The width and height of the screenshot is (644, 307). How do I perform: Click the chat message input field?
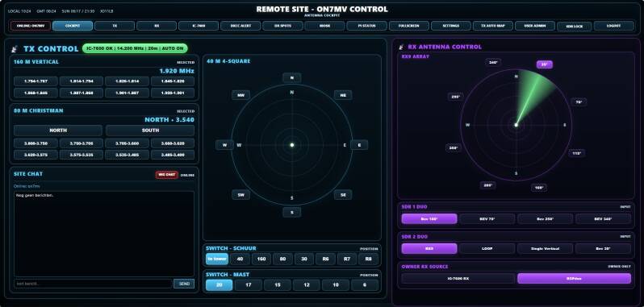pyautogui.click(x=93, y=284)
